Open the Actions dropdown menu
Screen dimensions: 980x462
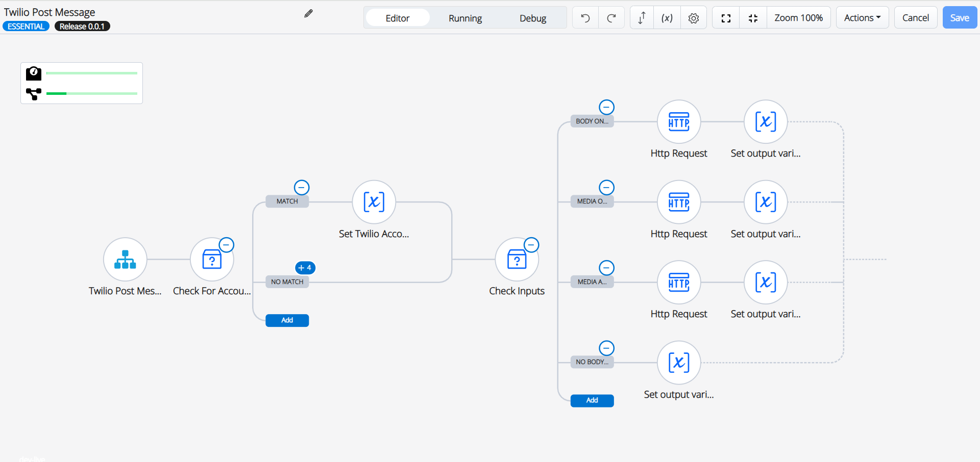pos(862,18)
